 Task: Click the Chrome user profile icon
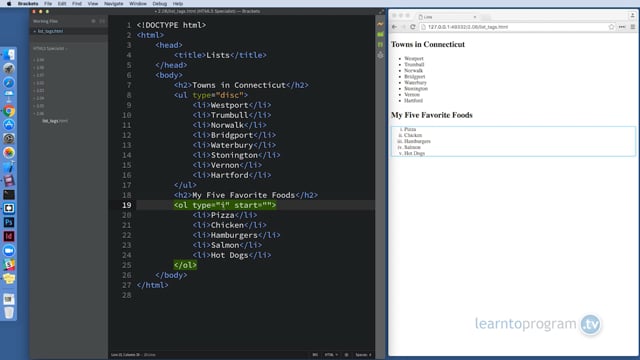point(632,16)
